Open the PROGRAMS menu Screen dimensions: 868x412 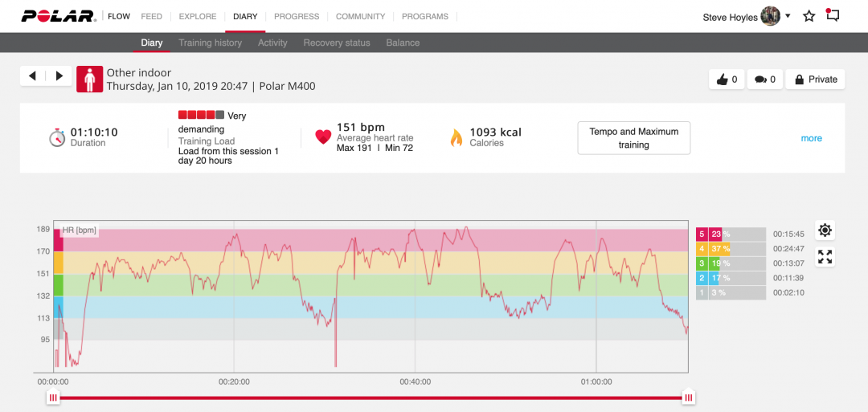click(x=425, y=16)
